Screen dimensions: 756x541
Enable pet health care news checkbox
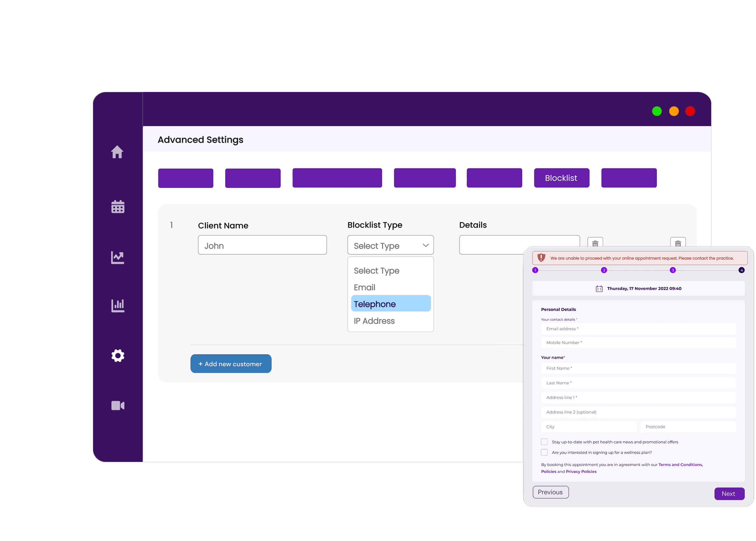544,442
